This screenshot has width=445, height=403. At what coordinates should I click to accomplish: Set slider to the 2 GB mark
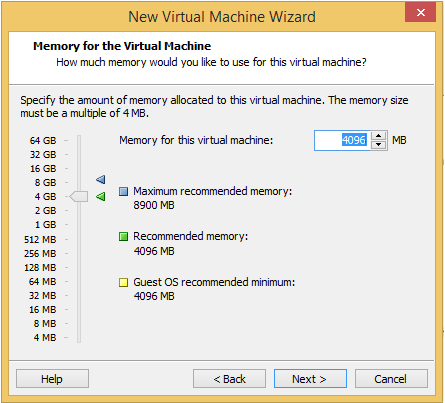(x=79, y=211)
